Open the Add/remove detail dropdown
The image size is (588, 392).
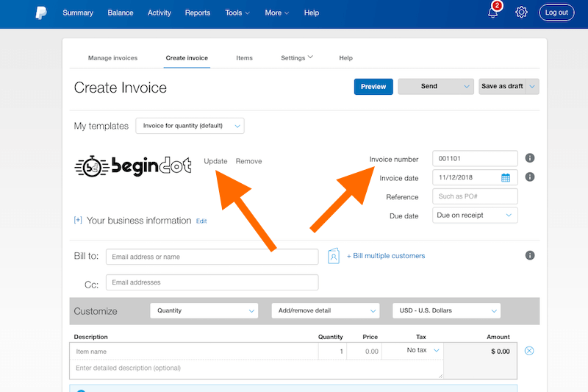pos(325,310)
